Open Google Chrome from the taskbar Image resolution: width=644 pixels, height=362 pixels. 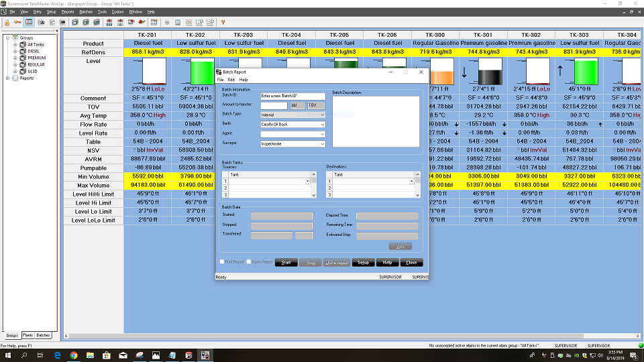click(x=73, y=355)
